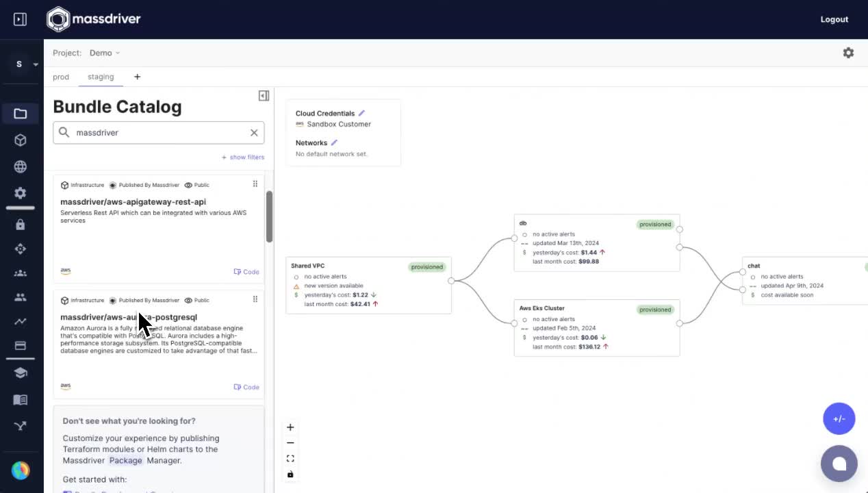
Task: Open the project settings gear at top right
Action: pos(848,53)
